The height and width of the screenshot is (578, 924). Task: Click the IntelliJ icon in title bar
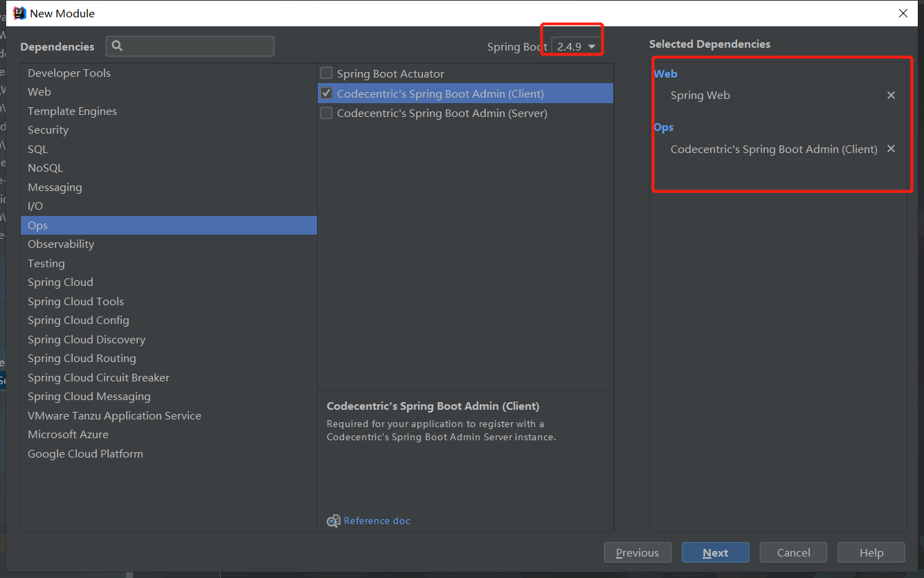[x=20, y=13]
